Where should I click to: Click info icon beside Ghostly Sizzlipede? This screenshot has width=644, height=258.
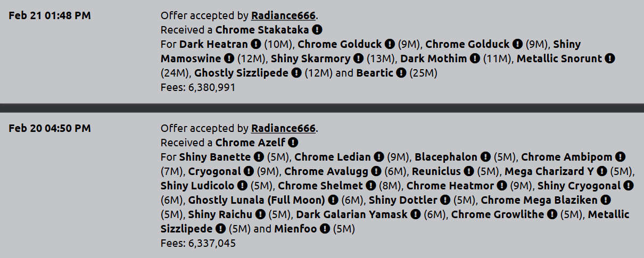tap(296, 73)
